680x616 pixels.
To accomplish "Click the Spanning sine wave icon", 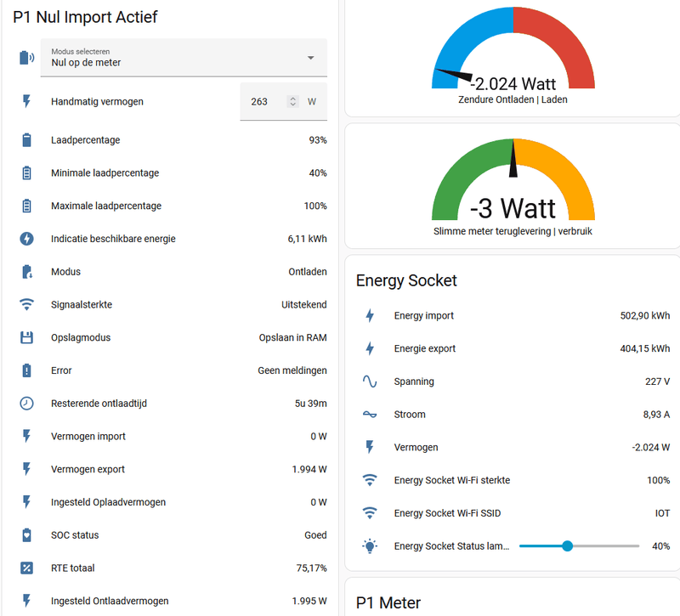I will pos(370,381).
